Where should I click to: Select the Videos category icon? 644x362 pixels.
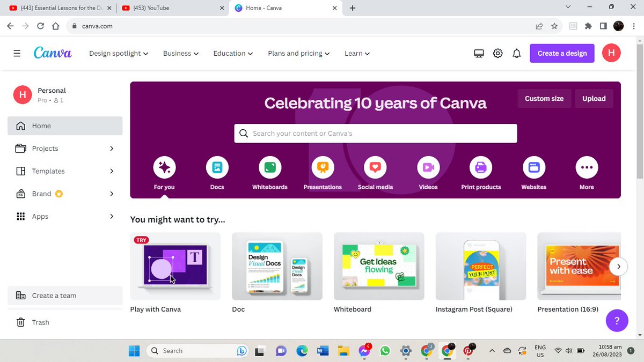[x=428, y=167]
